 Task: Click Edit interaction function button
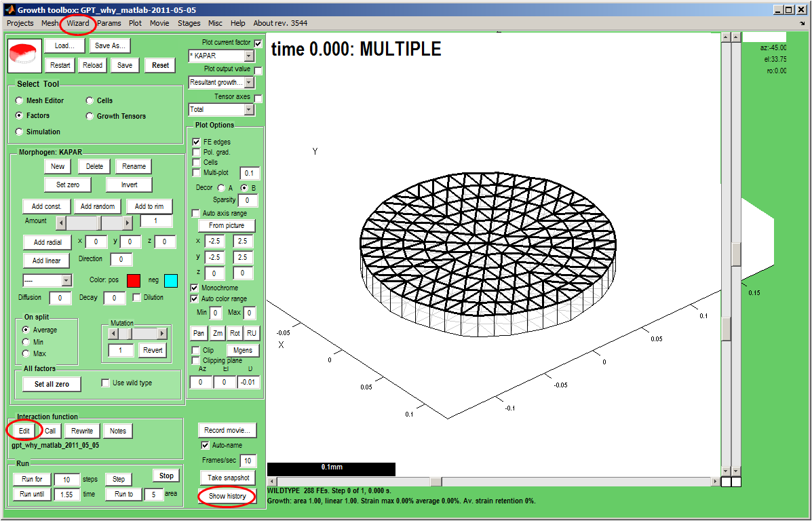pyautogui.click(x=24, y=431)
